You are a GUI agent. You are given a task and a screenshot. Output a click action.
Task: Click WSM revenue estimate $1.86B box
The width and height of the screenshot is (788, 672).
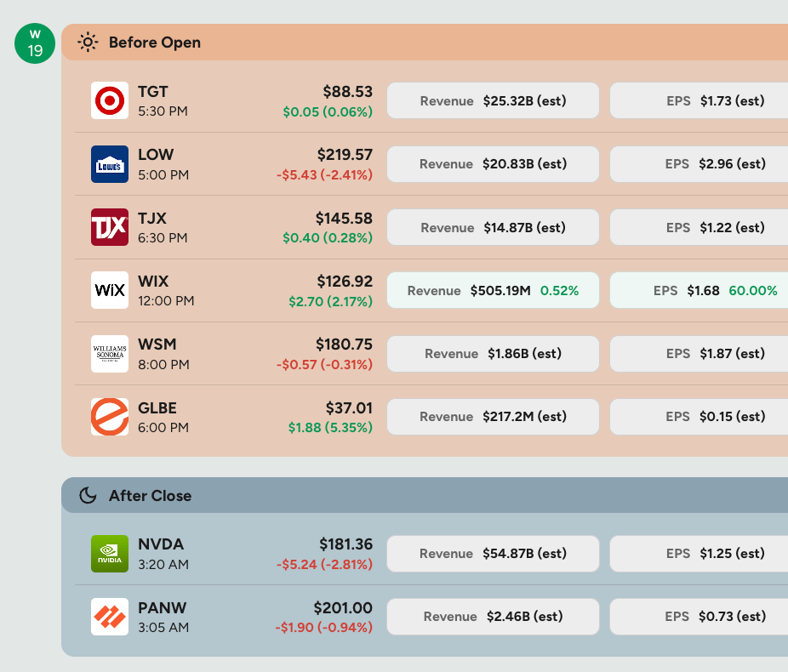[x=493, y=354]
